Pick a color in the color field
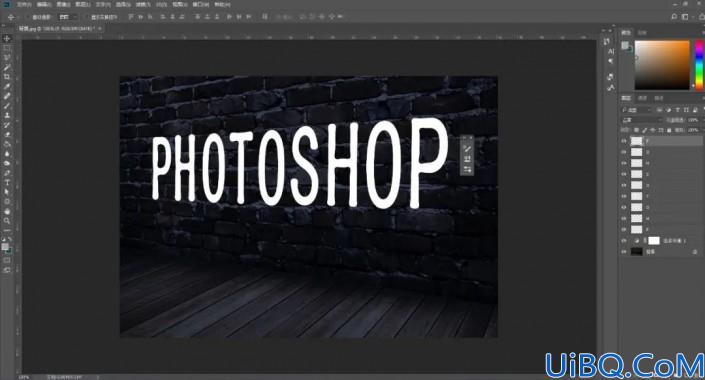Image resolution: width=705 pixels, height=380 pixels. [x=662, y=65]
